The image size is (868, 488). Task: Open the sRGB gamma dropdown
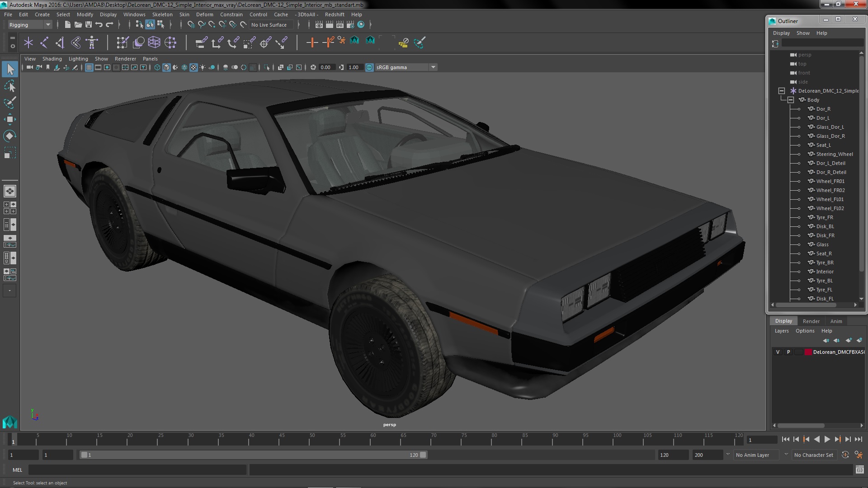point(406,67)
